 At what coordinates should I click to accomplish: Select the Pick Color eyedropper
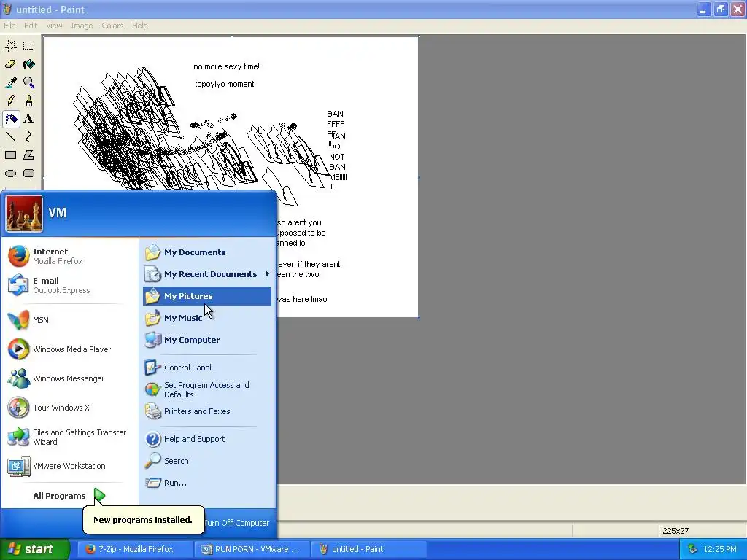pyautogui.click(x=11, y=82)
